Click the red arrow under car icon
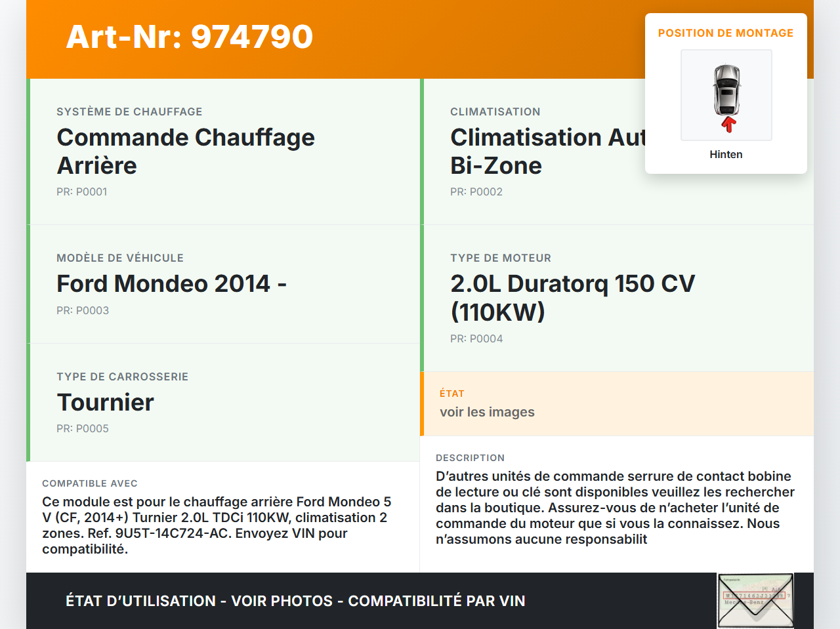This screenshot has height=629, width=840. click(728, 125)
